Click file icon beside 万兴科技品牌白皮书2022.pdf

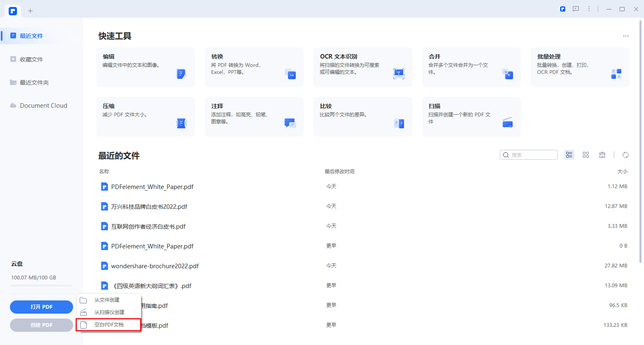[x=105, y=206]
